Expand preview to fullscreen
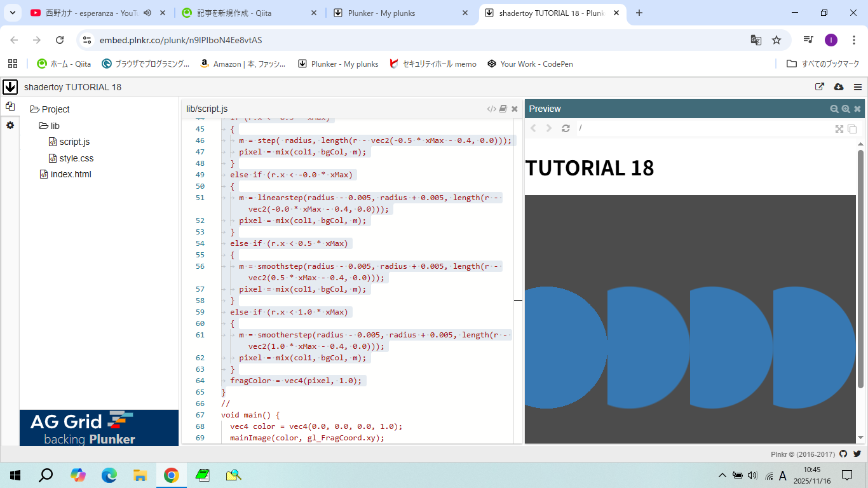 [839, 128]
